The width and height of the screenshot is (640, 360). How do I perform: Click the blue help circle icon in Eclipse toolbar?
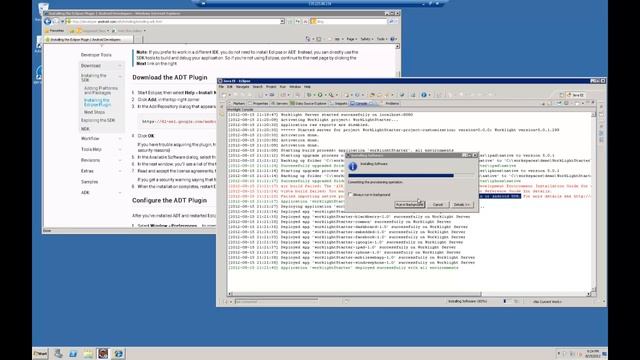pos(424,95)
